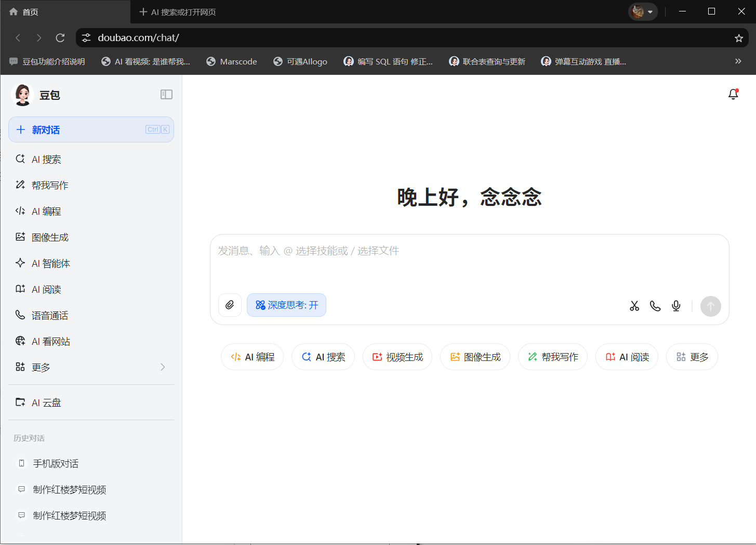The width and height of the screenshot is (756, 545).
Task: Collapse the sidebar using the panel icon
Action: (x=166, y=94)
